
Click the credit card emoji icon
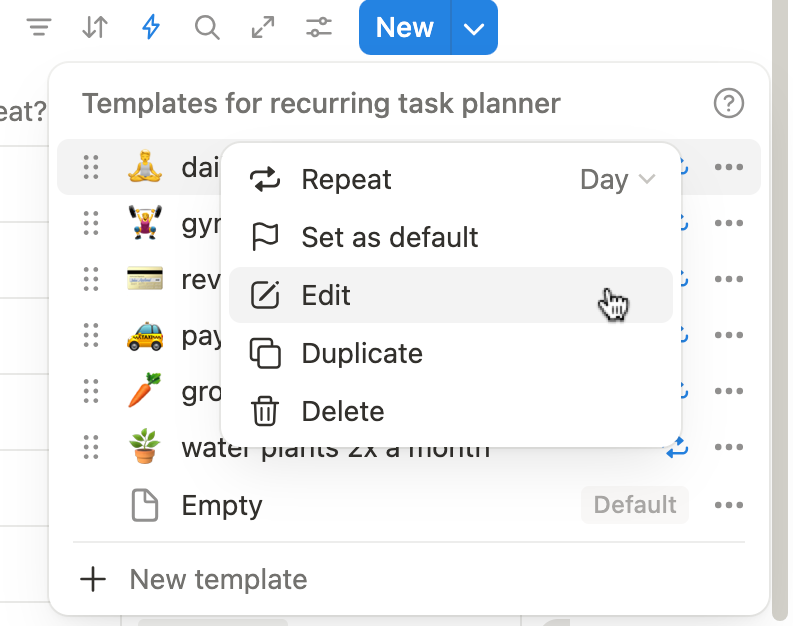click(x=145, y=278)
